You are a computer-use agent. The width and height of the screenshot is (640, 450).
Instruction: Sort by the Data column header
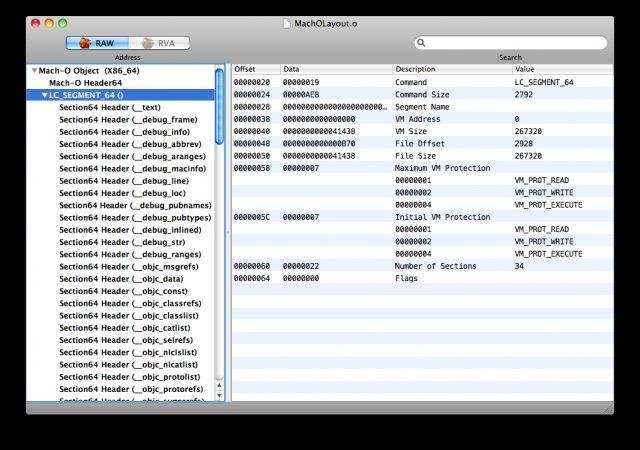pyautogui.click(x=336, y=69)
